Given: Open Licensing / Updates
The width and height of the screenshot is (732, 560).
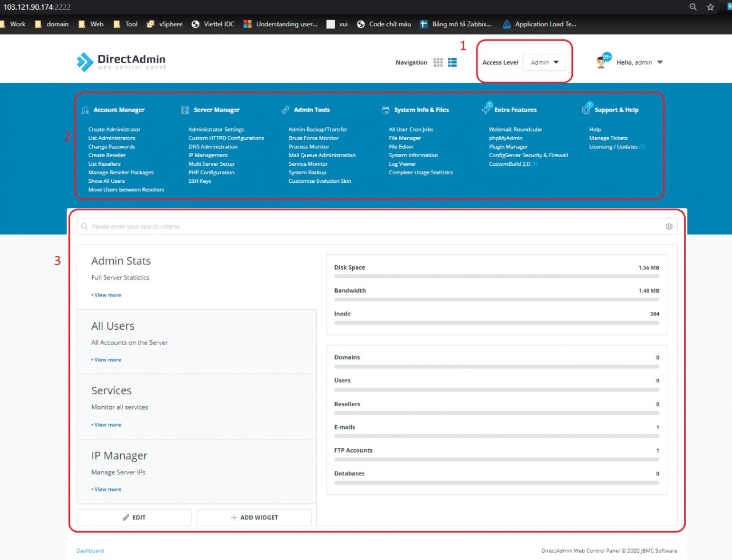Looking at the screenshot, I should point(614,147).
